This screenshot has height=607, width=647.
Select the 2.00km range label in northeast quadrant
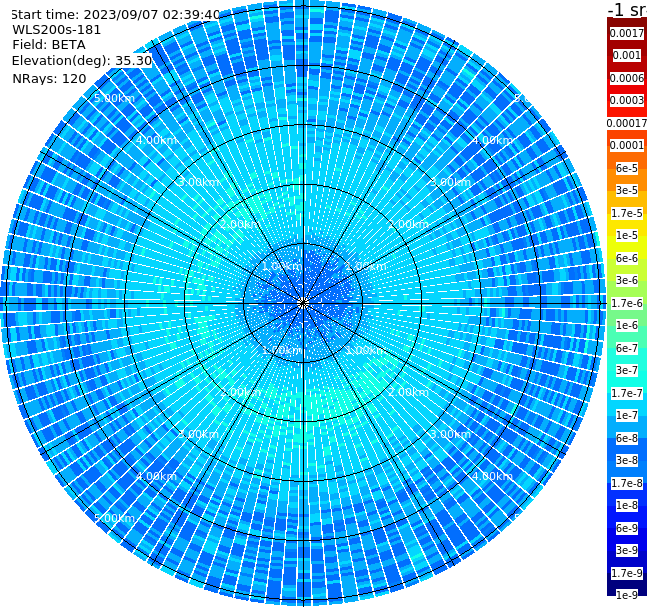[x=408, y=224]
